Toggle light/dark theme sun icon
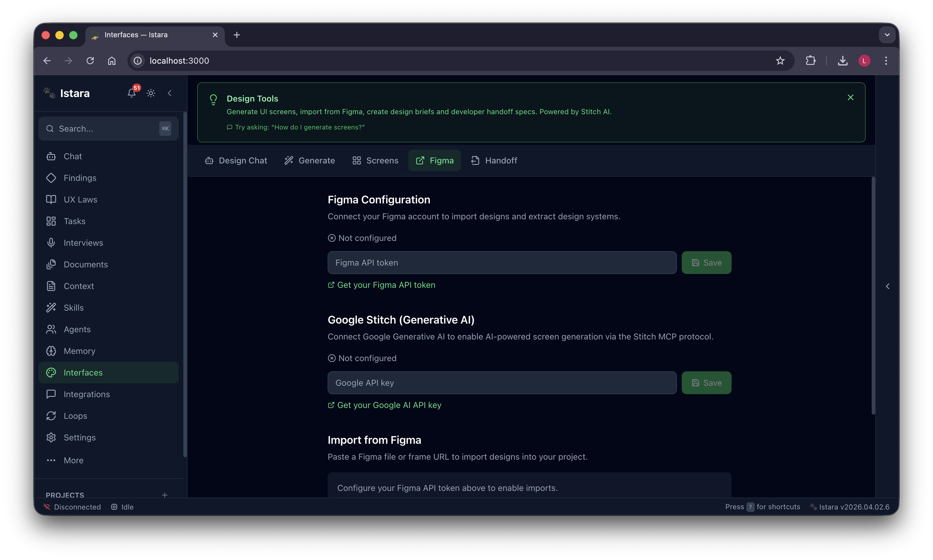The image size is (933, 560). (151, 93)
